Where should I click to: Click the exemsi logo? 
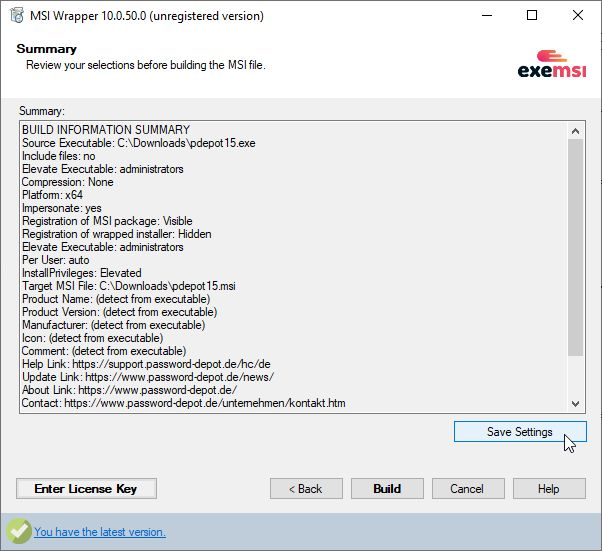(x=552, y=64)
